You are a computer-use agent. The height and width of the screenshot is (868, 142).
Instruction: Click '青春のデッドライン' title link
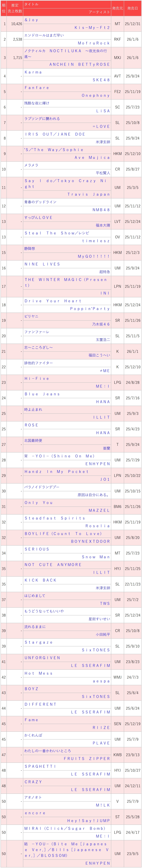[40, 202]
